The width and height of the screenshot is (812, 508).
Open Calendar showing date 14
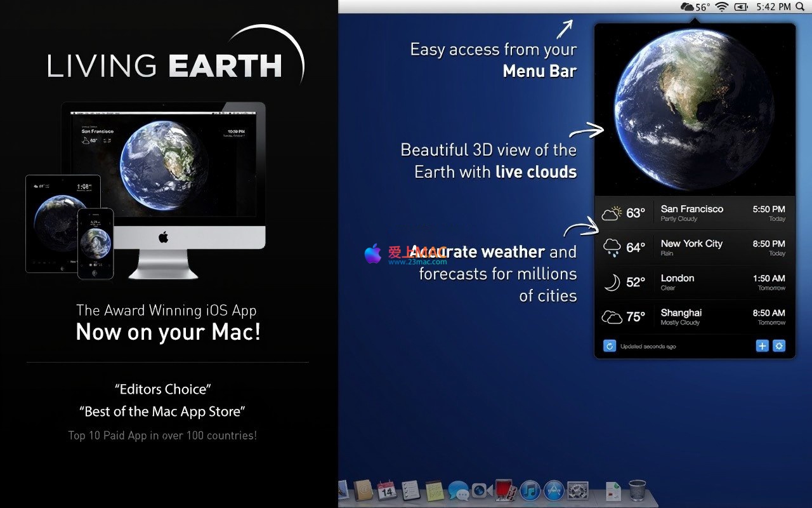tap(386, 490)
